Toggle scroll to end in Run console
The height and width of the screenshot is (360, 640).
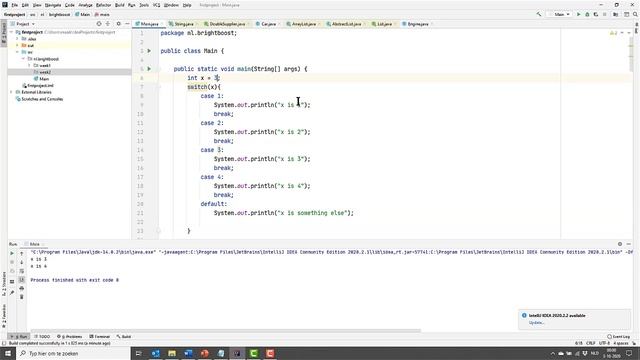(22, 280)
